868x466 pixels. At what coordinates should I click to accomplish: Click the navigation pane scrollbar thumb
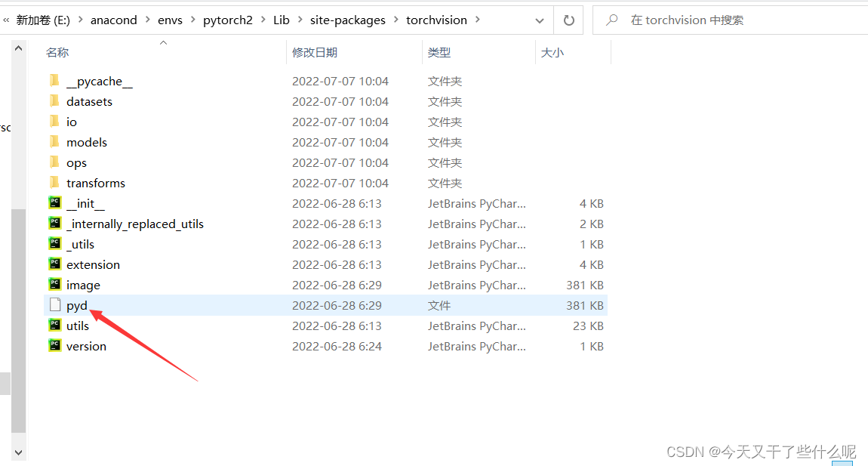click(x=18, y=320)
